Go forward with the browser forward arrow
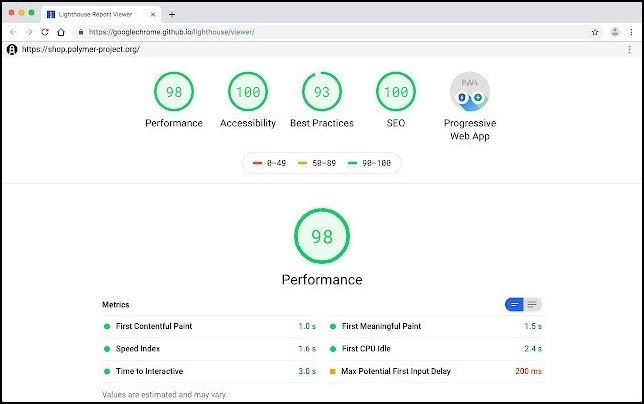Screen dimensions: 644x404 (29, 32)
